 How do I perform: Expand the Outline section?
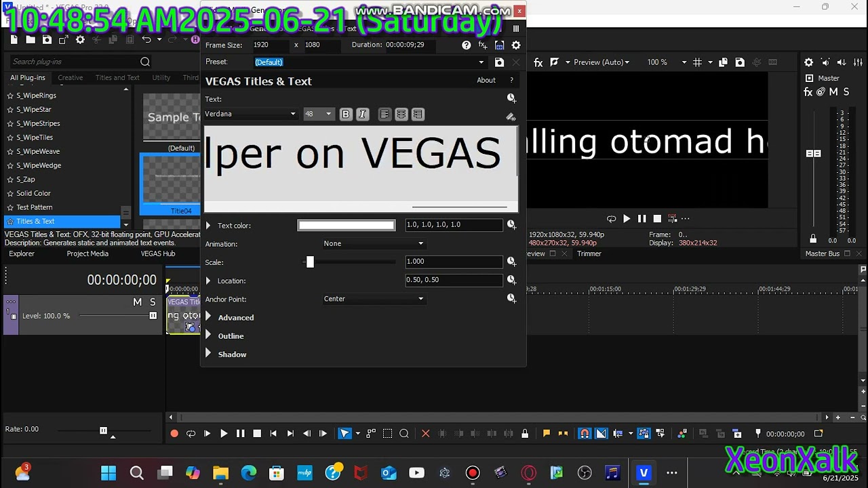tap(208, 335)
